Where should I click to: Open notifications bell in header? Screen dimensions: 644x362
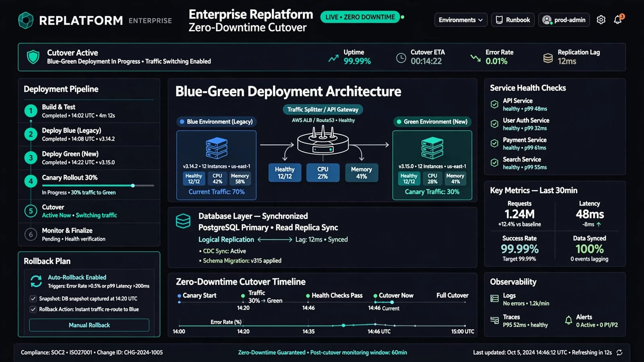point(618,20)
